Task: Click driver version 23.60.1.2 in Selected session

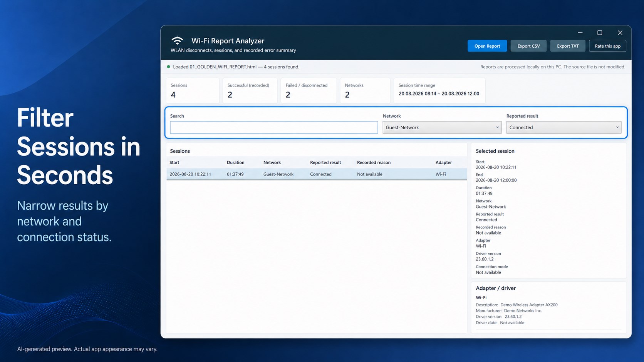Action: point(485,259)
